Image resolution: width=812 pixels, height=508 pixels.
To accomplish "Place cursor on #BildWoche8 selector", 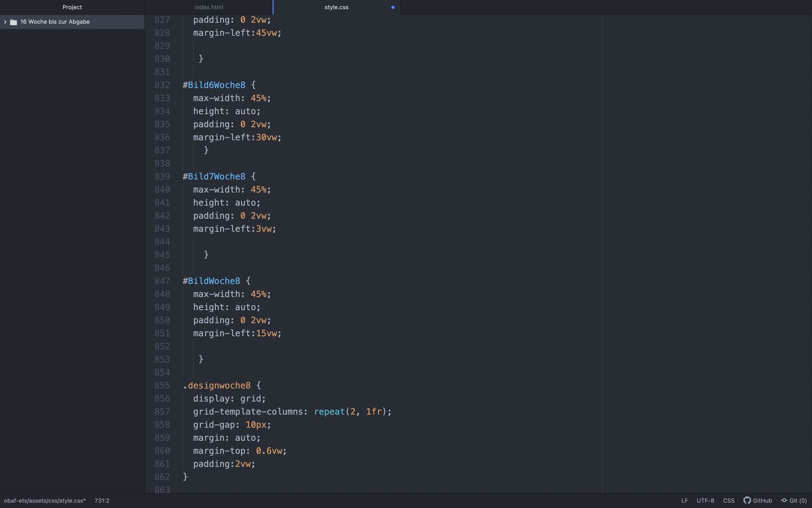I will (211, 281).
